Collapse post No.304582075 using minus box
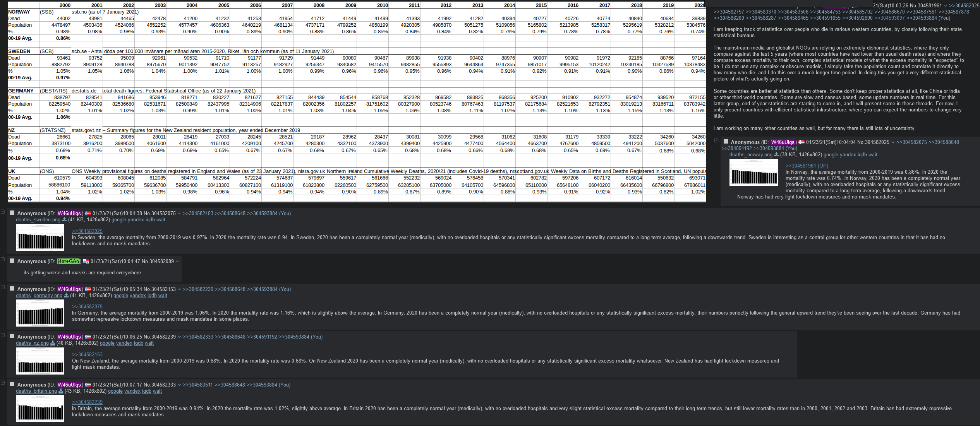Screen dimensions: 980x426 pos(3,211)
